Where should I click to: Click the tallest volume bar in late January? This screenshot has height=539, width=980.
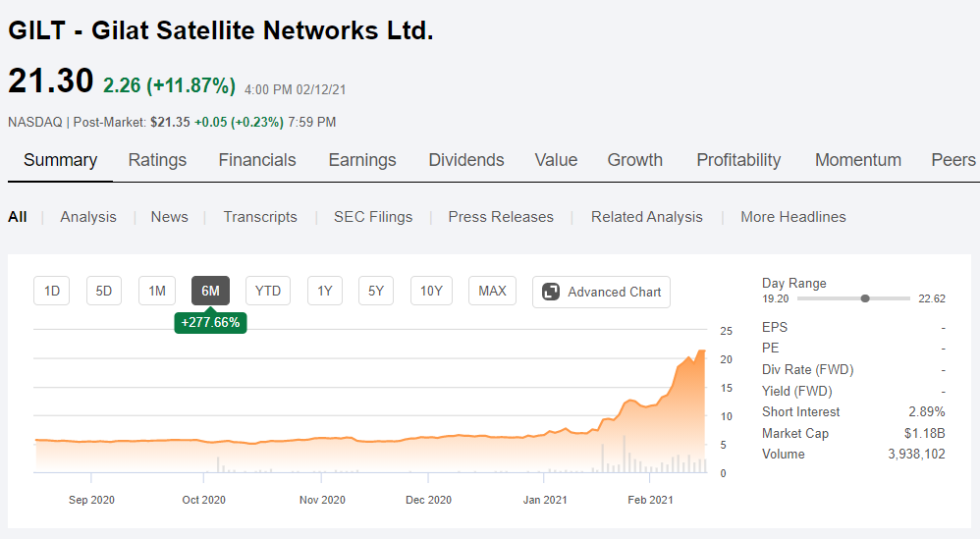624,454
